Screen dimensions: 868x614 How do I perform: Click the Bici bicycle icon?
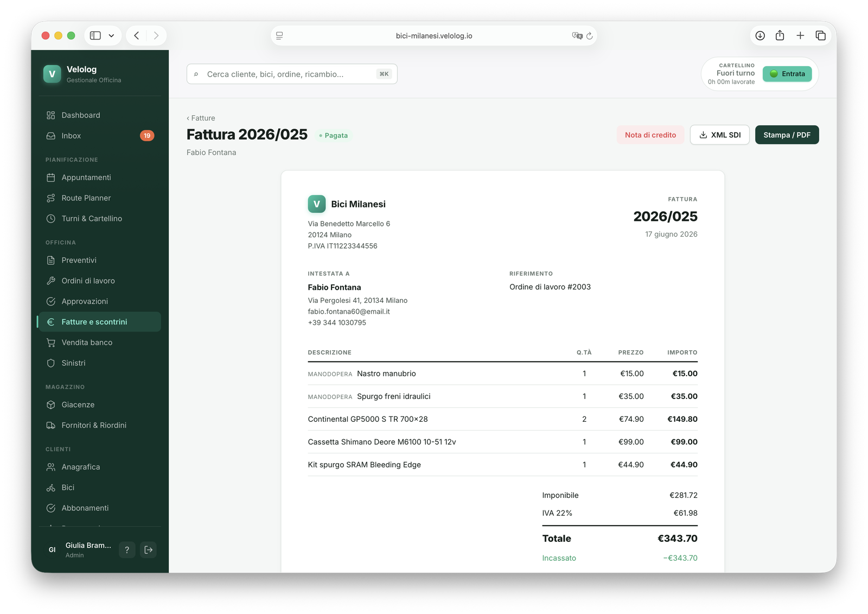coord(51,488)
